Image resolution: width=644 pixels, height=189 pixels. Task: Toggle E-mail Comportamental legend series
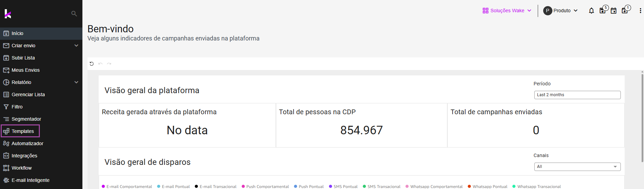[127, 186]
